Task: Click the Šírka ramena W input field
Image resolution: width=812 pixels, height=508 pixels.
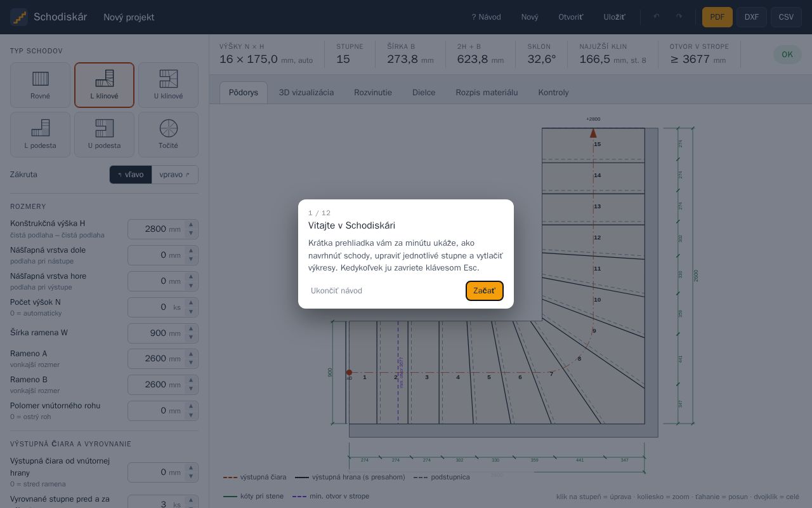Action: click(x=163, y=333)
